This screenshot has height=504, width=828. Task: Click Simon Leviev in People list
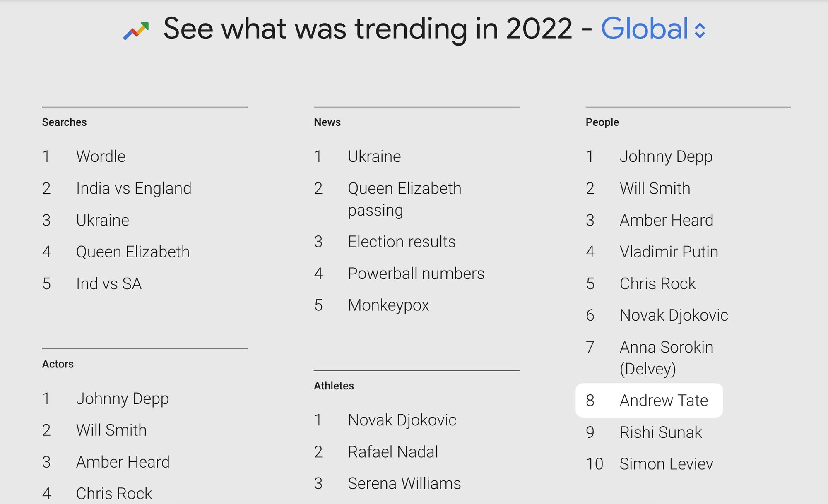[x=666, y=464]
